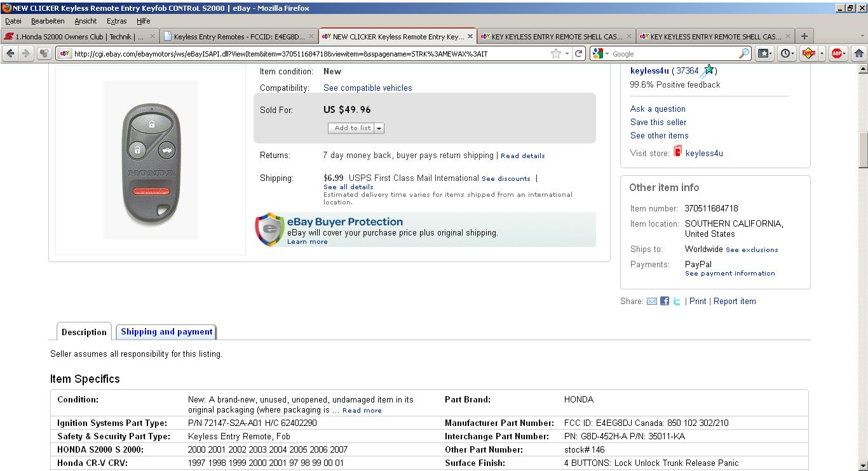Screen dimensions: 868x471
Task: Open the history clock toolbar button
Action: pyautogui.click(x=785, y=54)
